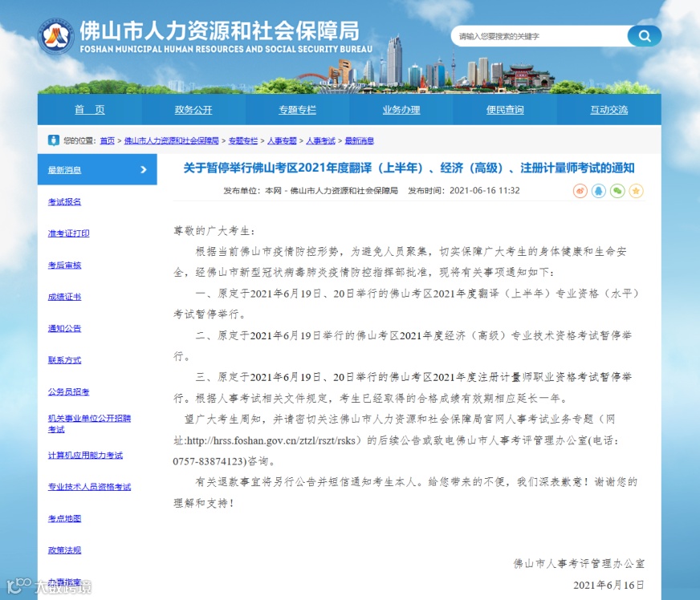Click the URL hrss.foshan.gov.cn/ztzl/rszt/rsks in text

tap(271, 440)
